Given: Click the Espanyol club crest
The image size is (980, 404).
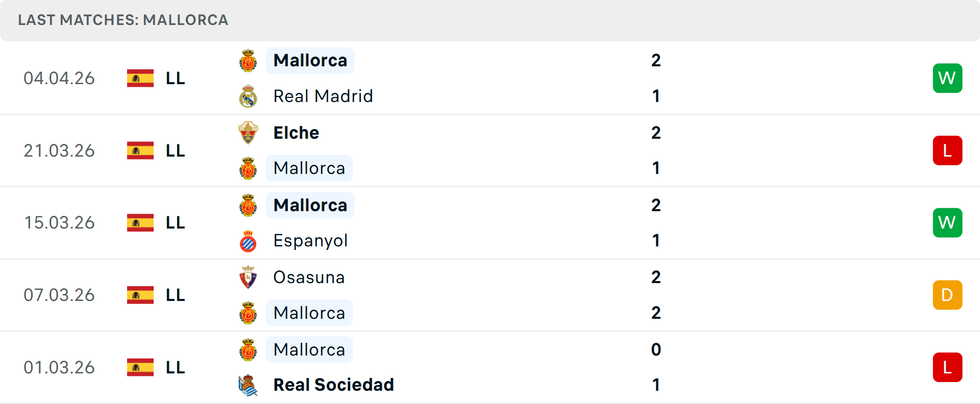Looking at the screenshot, I should tap(248, 241).
